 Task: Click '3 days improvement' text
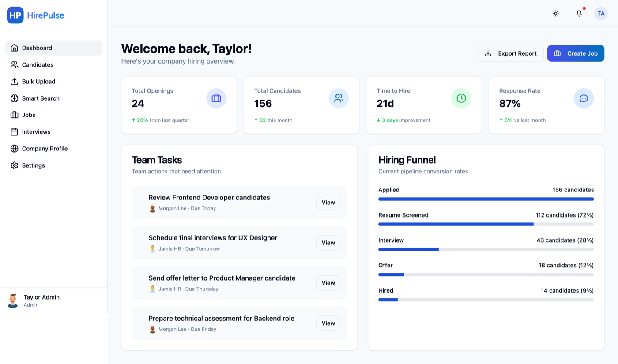point(403,120)
